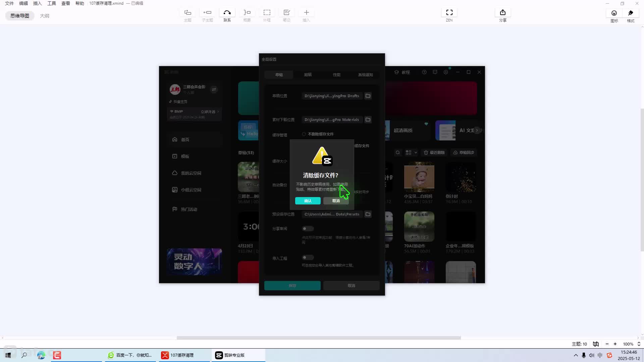This screenshot has height=362, width=644.
Task: Click the 主题 topic toolbar icon
Action: point(187,13)
